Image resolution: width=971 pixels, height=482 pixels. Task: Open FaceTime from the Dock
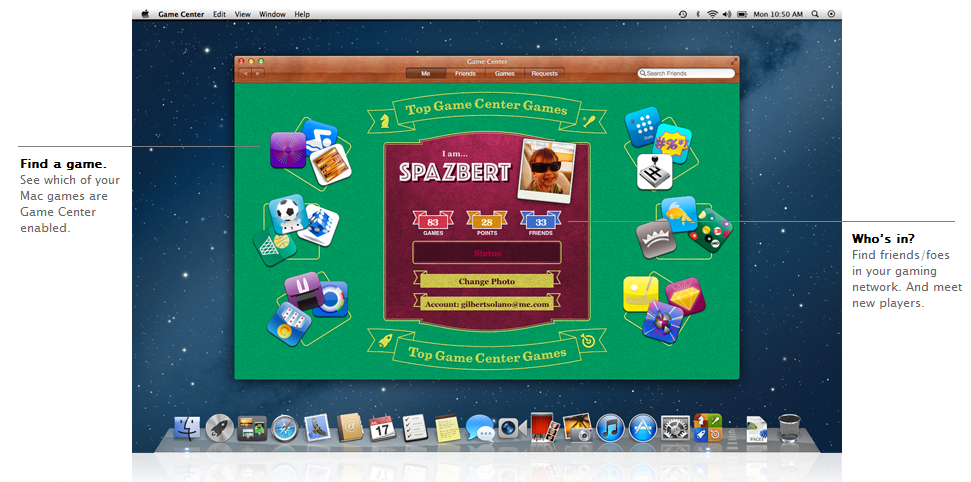point(512,428)
